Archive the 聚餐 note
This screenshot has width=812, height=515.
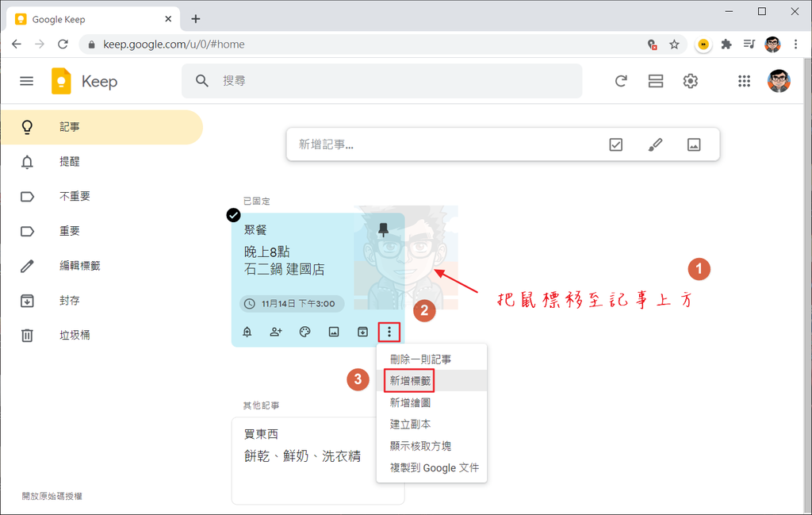click(x=363, y=332)
